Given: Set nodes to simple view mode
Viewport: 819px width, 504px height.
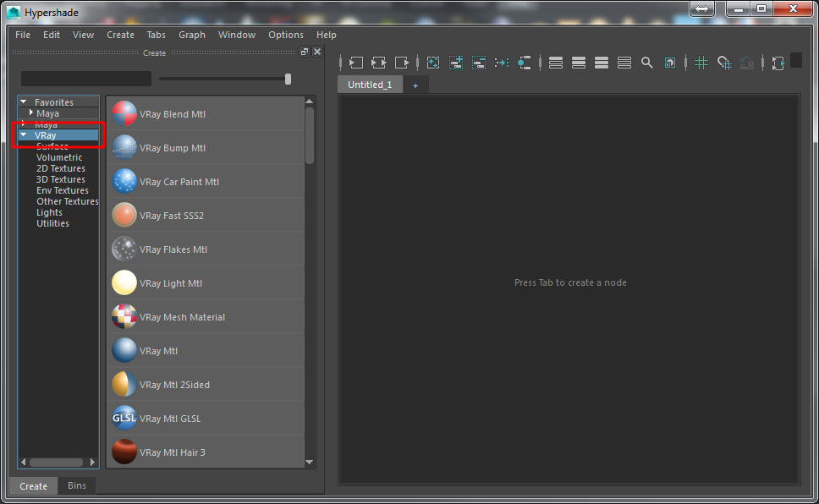Looking at the screenshot, I should (x=556, y=63).
